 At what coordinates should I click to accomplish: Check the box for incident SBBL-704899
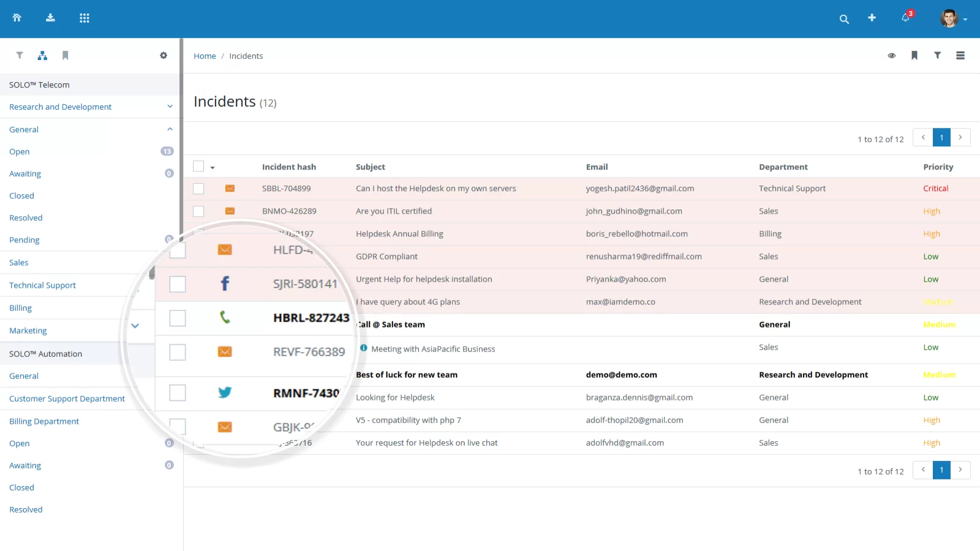point(198,189)
